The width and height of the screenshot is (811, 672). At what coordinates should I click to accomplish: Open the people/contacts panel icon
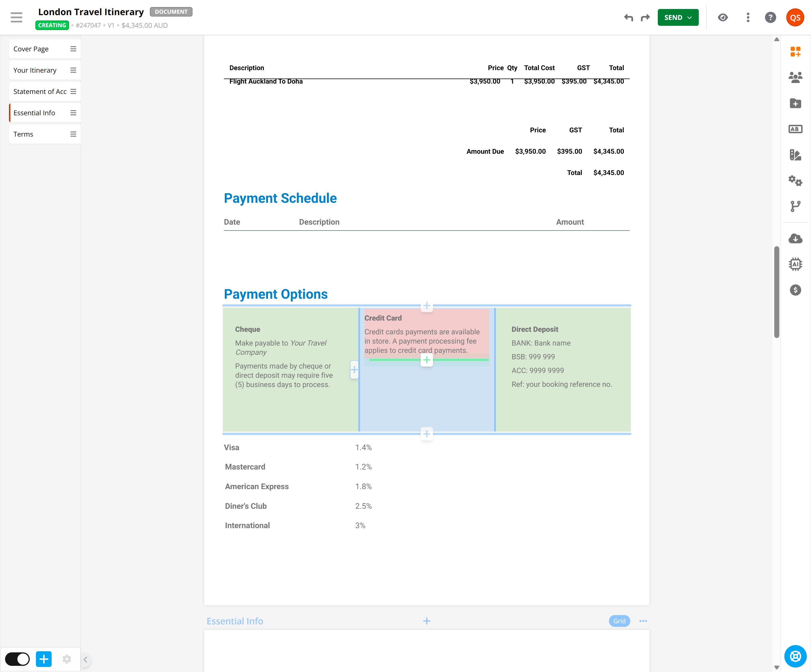point(795,77)
